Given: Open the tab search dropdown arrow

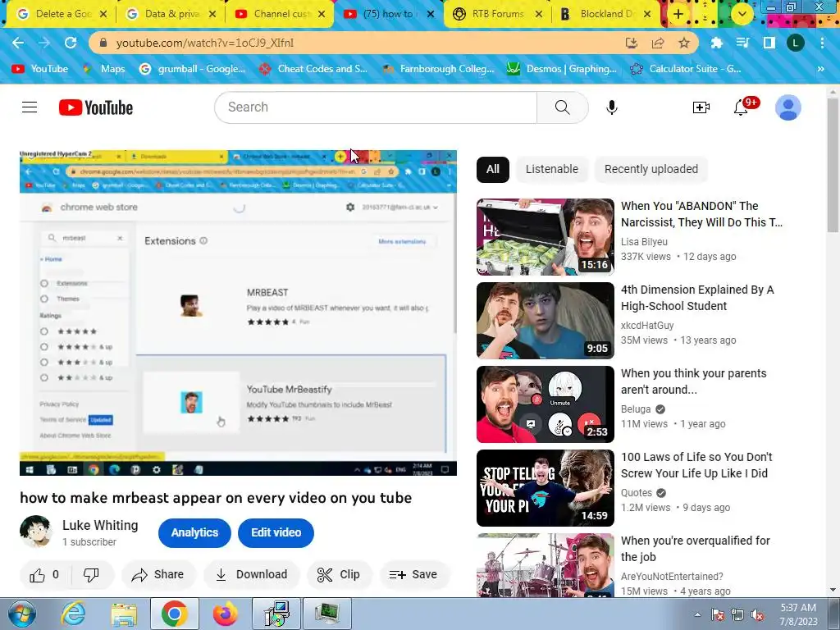Looking at the screenshot, I should pos(742,14).
